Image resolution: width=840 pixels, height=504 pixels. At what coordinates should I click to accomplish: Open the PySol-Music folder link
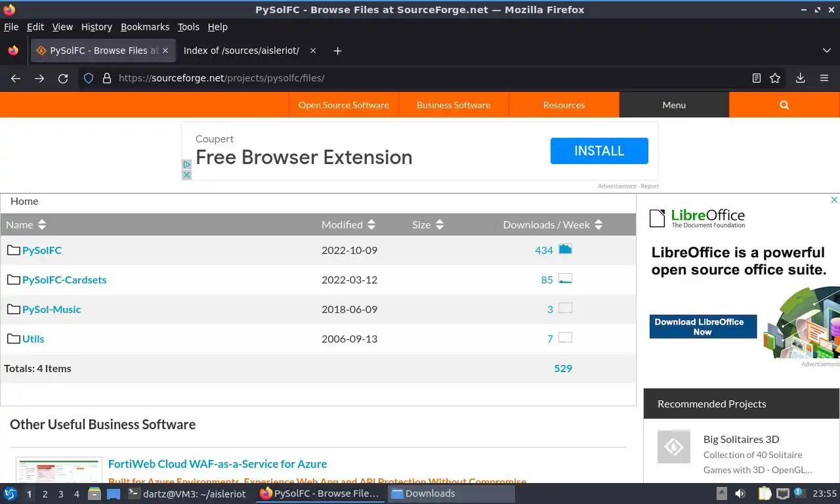pos(51,309)
